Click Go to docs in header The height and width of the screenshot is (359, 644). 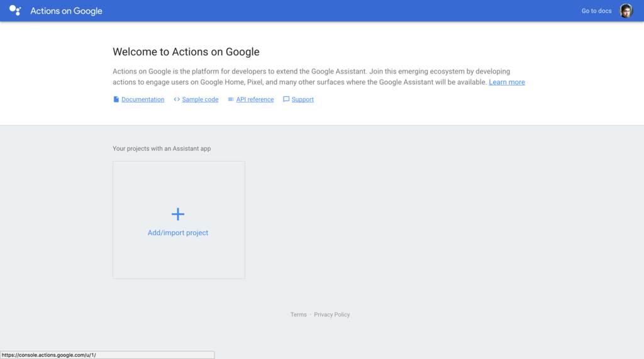[596, 11]
